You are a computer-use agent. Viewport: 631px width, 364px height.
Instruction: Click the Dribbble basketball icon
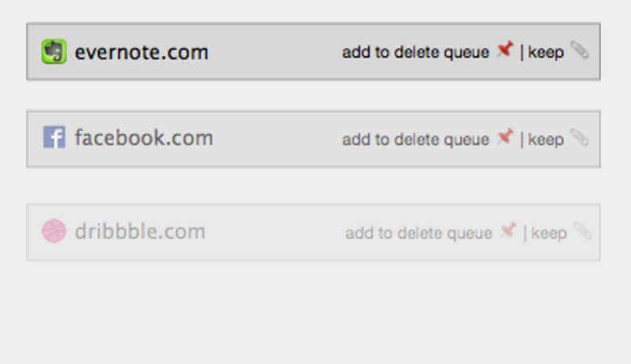point(54,231)
